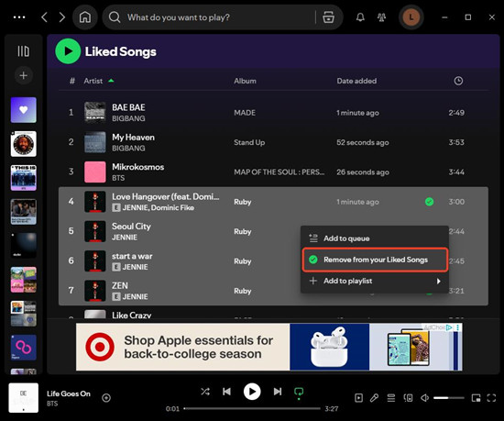Open the user profile avatar
The image size is (504, 421).
click(411, 17)
